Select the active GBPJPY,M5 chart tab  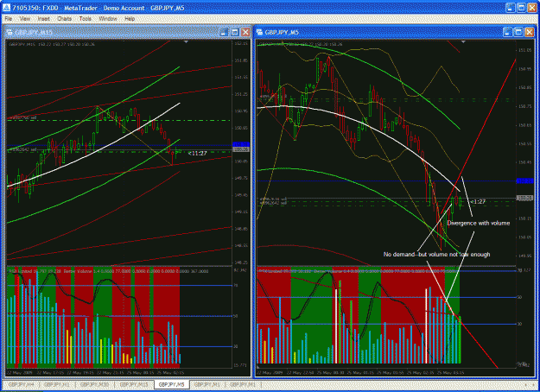click(x=172, y=384)
